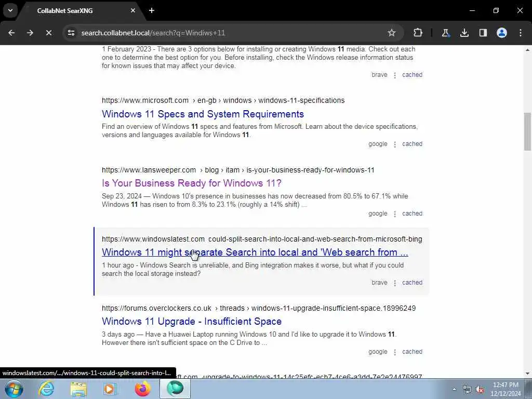Bookmark this page with the star icon

(x=392, y=33)
